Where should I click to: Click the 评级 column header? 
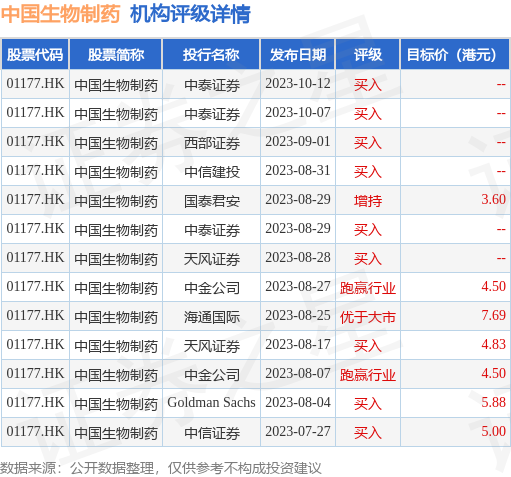pos(367,54)
